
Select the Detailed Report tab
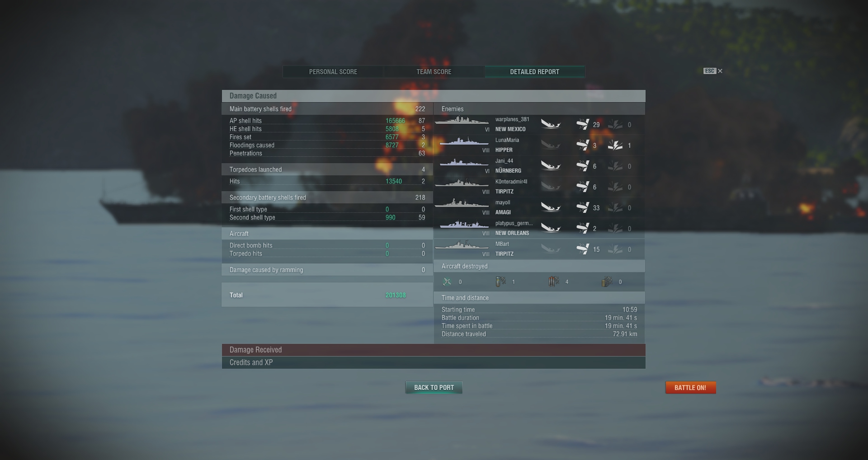coord(535,72)
